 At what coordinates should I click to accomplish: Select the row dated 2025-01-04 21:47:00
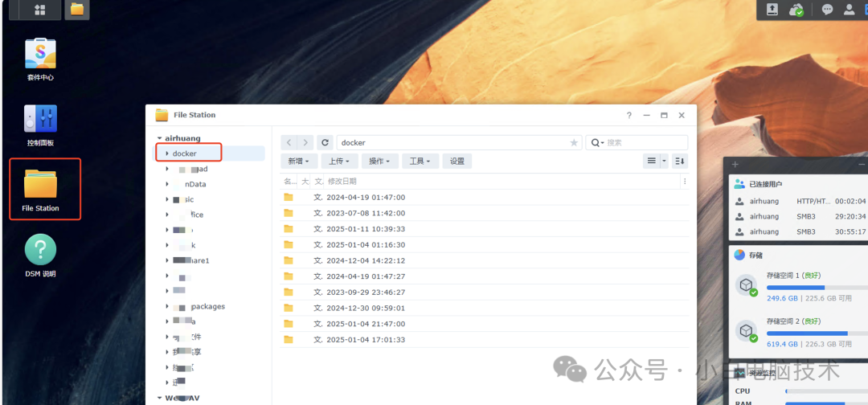coord(485,324)
